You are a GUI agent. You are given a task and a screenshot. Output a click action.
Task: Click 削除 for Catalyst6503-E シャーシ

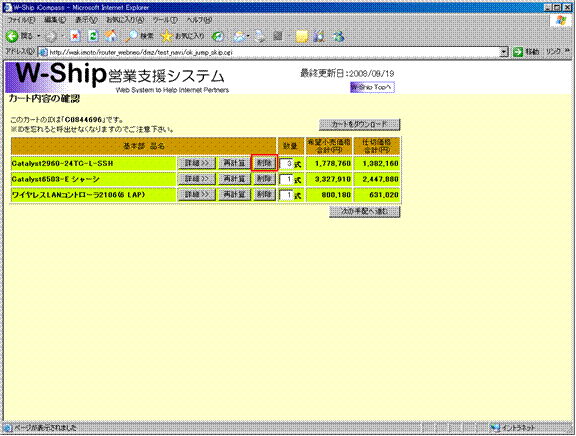point(264,179)
